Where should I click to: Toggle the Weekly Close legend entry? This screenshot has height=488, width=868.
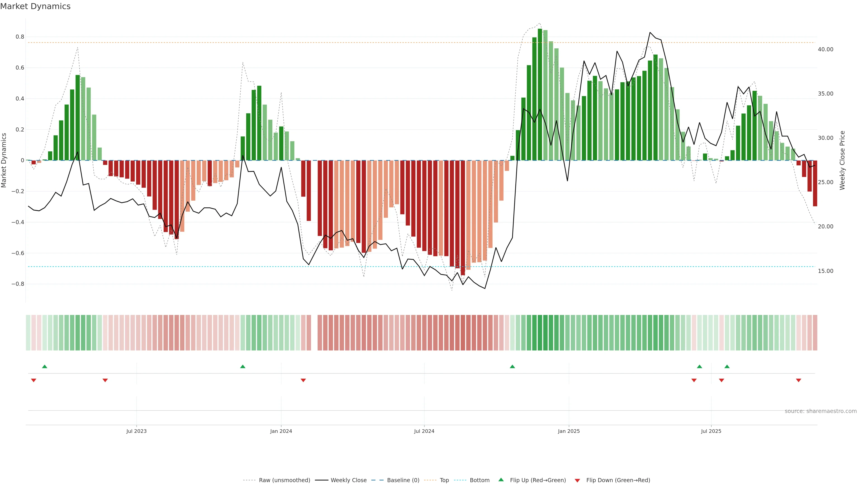point(348,480)
